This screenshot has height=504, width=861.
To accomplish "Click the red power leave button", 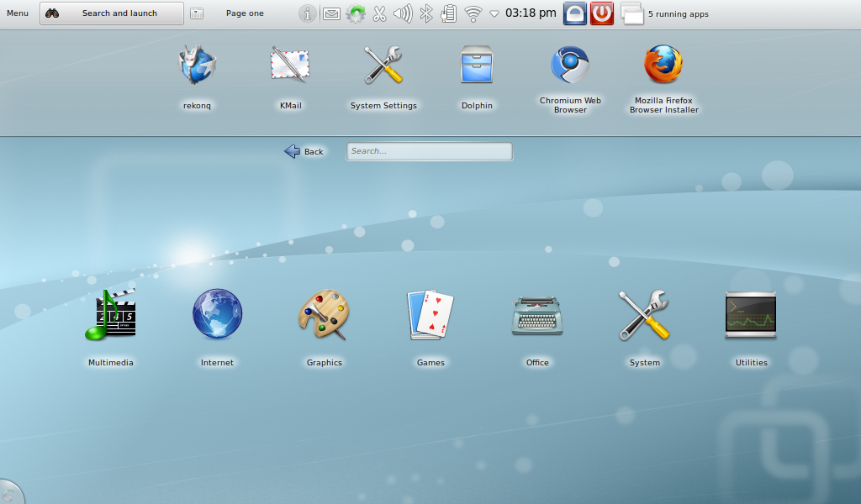I will [602, 13].
